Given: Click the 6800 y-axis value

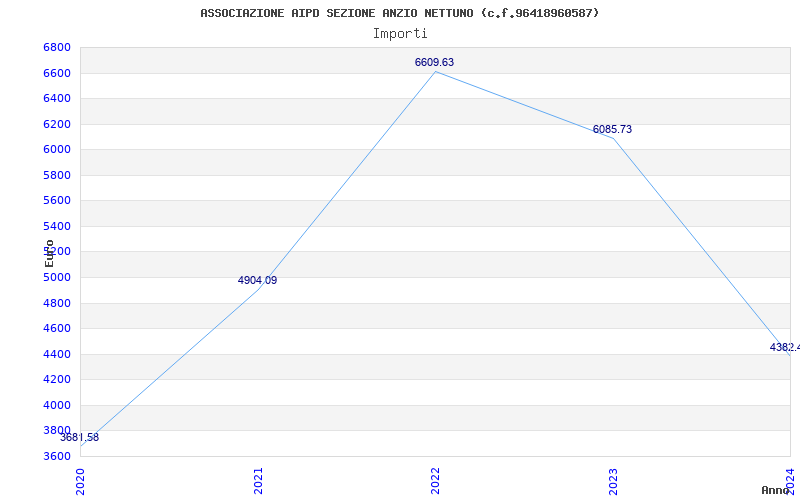Looking at the screenshot, I should pos(57,47).
